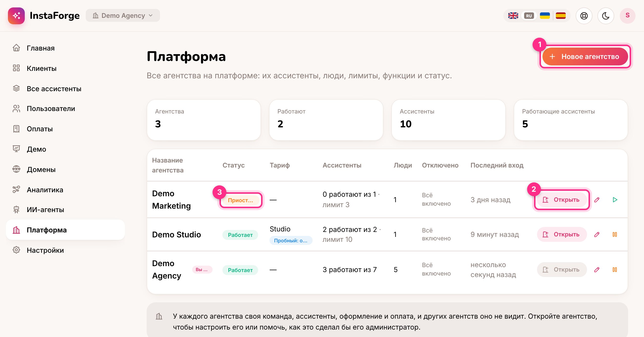Click the Работающие ассистенты stat card
Image resolution: width=644 pixels, height=337 pixels.
(571, 120)
